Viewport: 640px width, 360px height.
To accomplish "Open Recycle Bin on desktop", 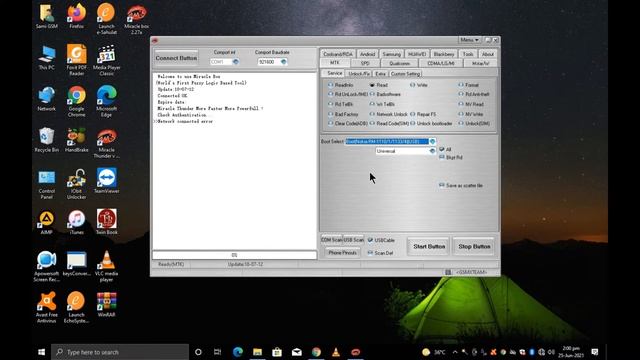I will click(x=47, y=140).
